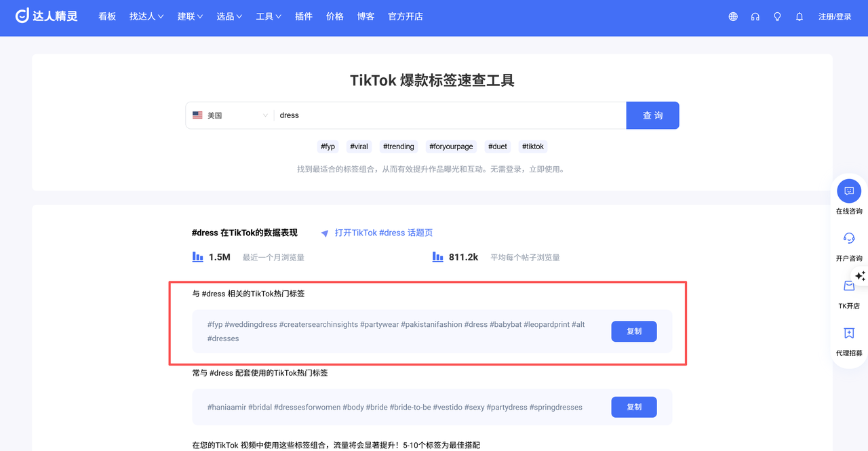Image resolution: width=868 pixels, height=451 pixels.
Task: Click the 代理招募 bookmark icon
Action: (x=849, y=333)
